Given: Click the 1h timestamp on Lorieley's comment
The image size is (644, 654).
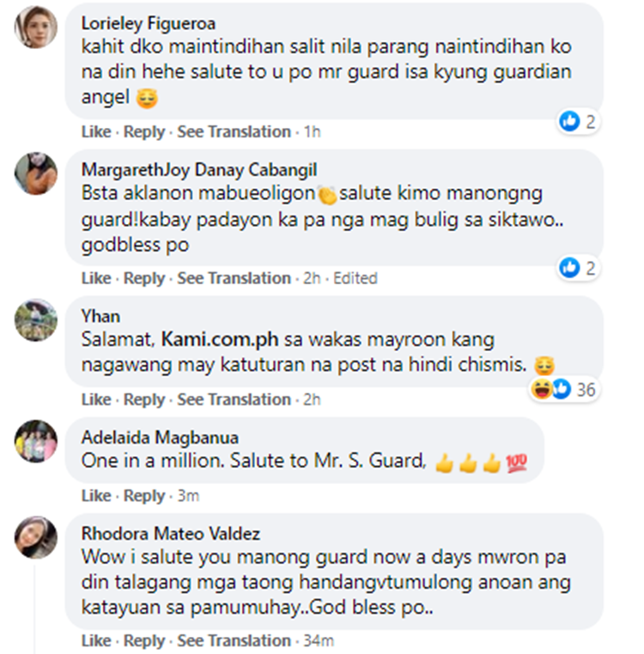Looking at the screenshot, I should 313,132.
